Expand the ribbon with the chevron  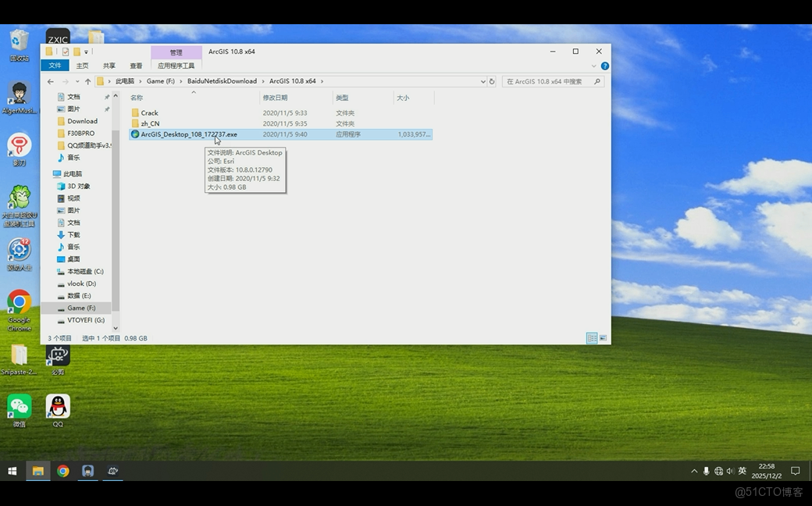[594, 66]
